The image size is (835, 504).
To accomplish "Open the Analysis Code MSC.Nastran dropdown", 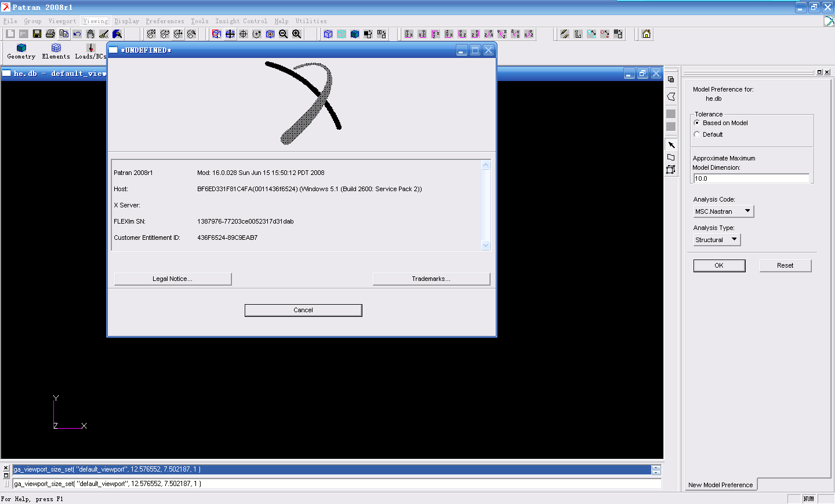I will pos(723,211).
